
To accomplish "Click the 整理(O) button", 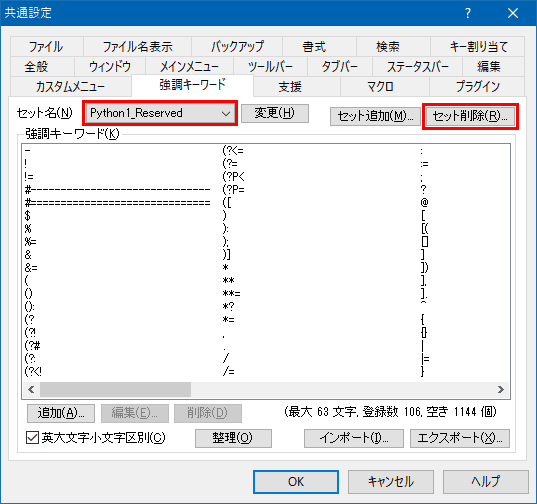I will [x=233, y=438].
